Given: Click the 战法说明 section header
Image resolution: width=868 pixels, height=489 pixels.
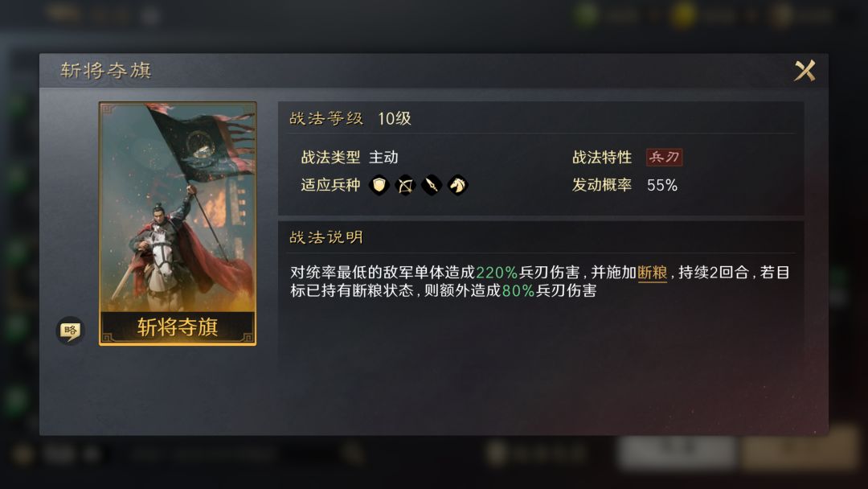Looking at the screenshot, I should click(326, 237).
